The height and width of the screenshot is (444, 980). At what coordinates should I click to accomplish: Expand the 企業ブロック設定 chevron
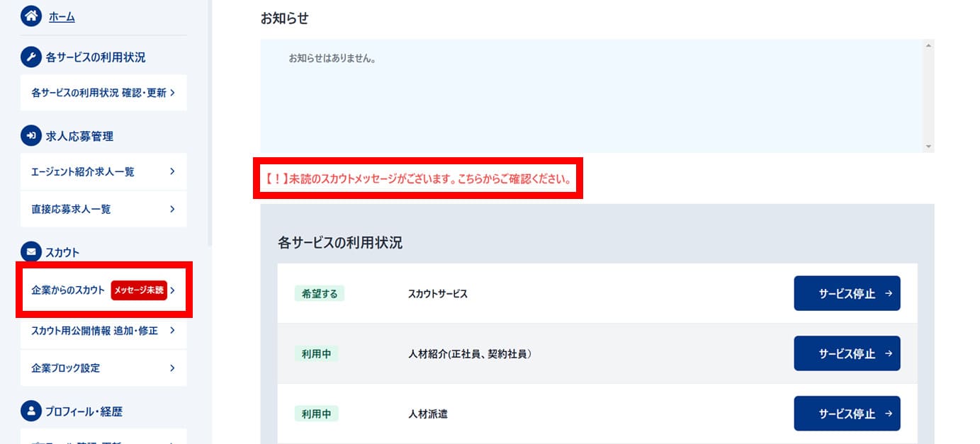[x=172, y=368]
